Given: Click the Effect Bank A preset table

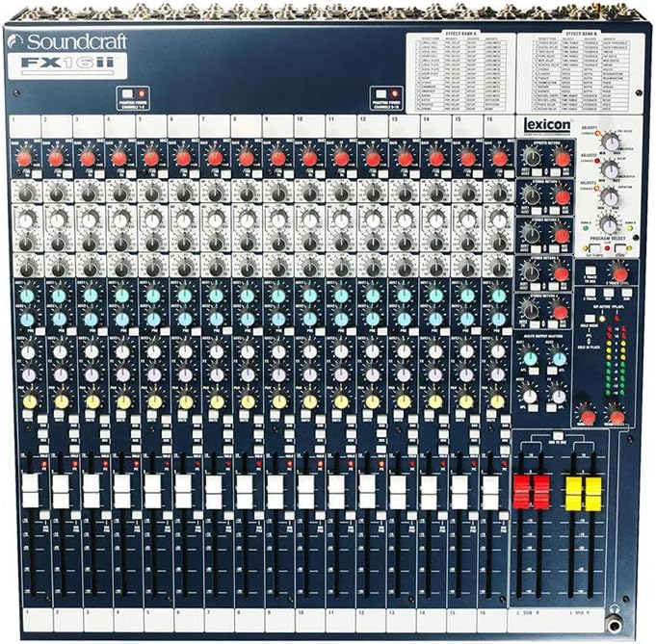Looking at the screenshot, I should (460, 72).
